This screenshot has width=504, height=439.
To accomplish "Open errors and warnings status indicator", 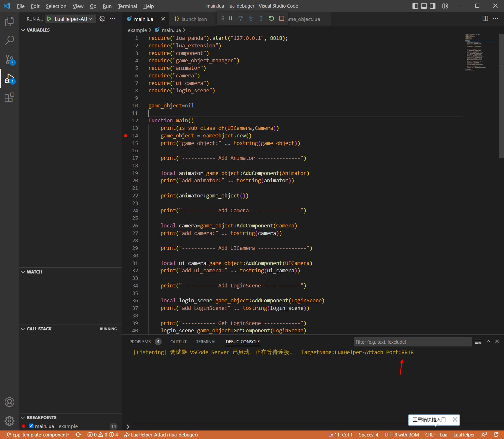I will pyautogui.click(x=103, y=435).
